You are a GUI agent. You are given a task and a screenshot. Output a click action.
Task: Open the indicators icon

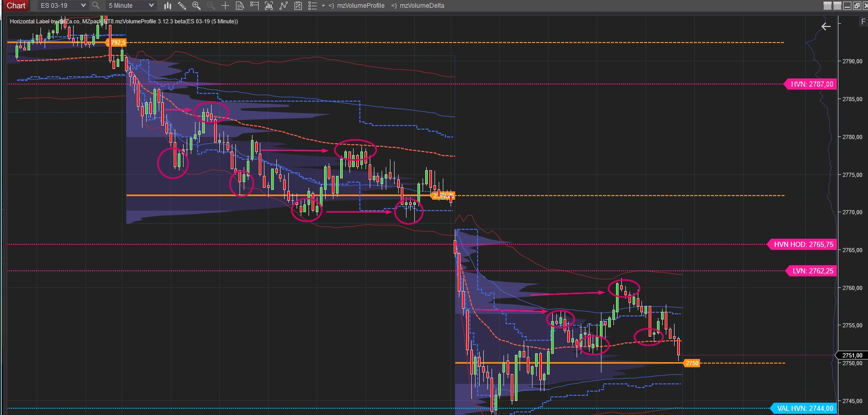point(269,6)
